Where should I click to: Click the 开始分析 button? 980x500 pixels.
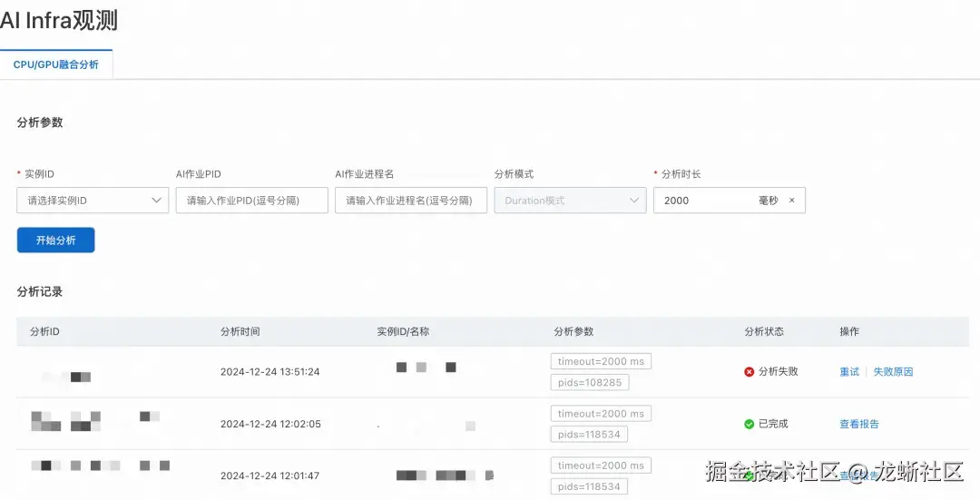pos(55,240)
